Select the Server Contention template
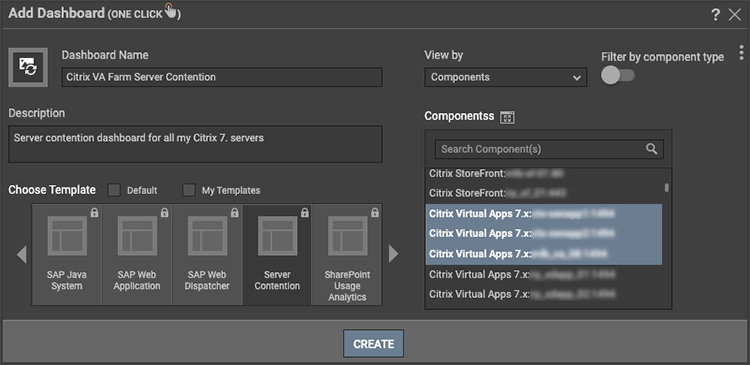 click(x=277, y=255)
